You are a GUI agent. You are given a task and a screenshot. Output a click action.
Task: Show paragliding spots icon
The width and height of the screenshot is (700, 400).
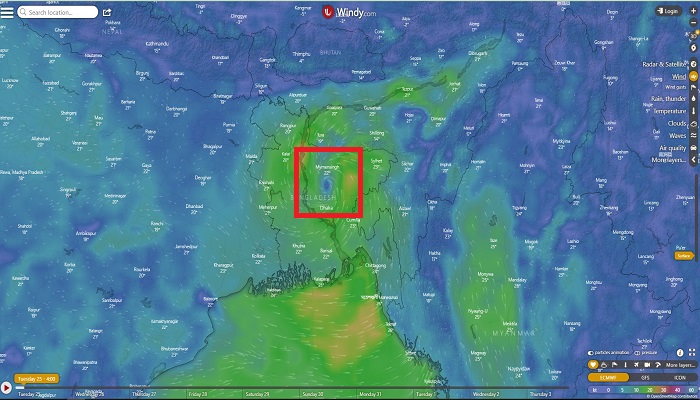[658, 365]
